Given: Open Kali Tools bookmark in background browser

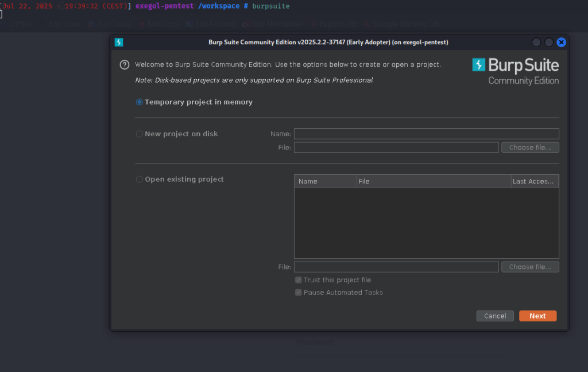Looking at the screenshot, I should 110,24.
